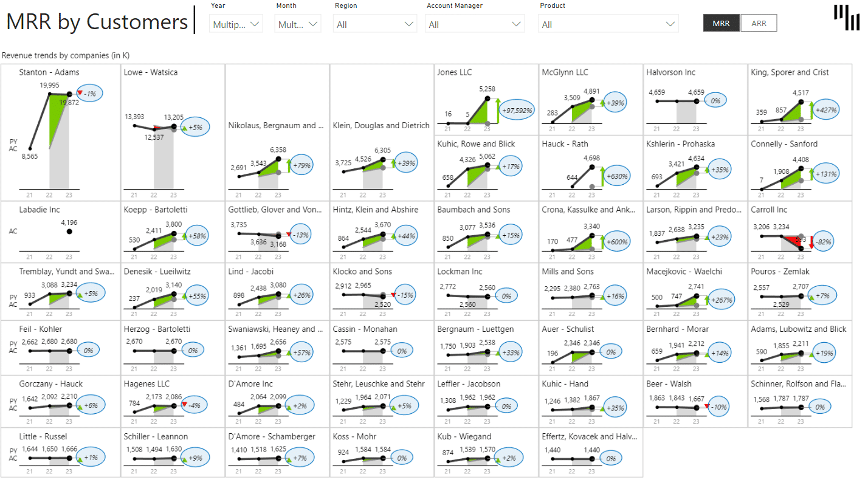Select the ARR view button

point(759,22)
